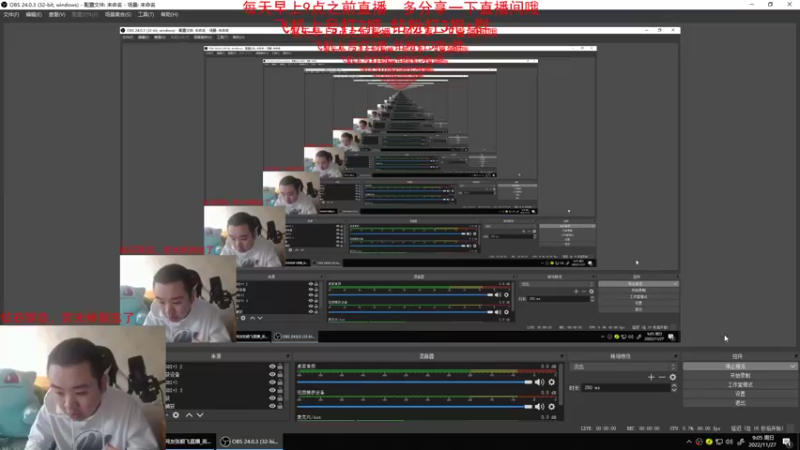Viewport: 800px width, 450px height.
Task: Open the 淡出 transition type dropdown
Action: pos(624,367)
